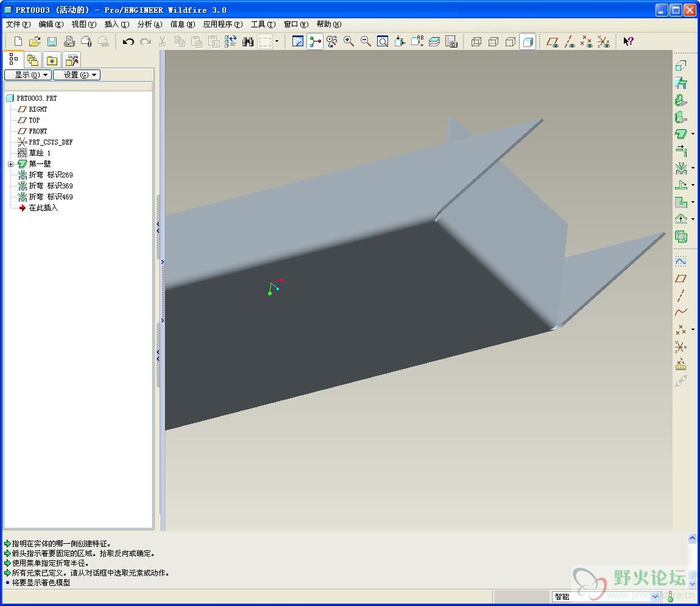This screenshot has width=700, height=606.
Task: Open the reorient view tool
Action: [400, 41]
